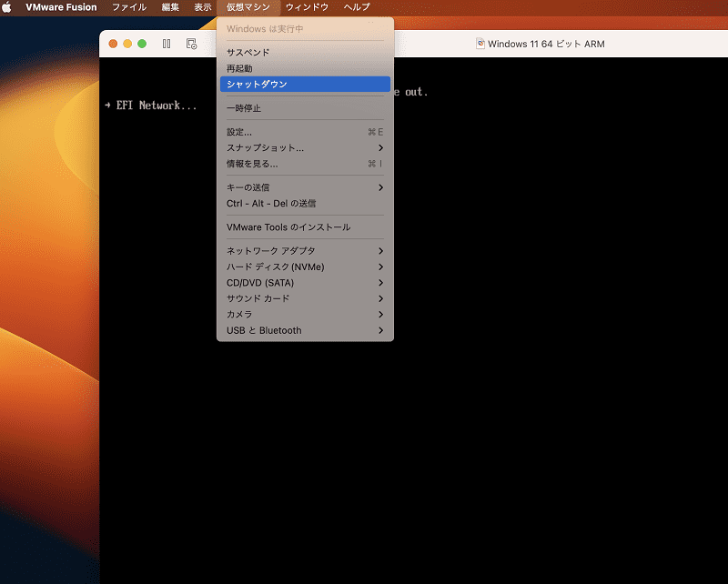This screenshot has width=728, height=584.
Task: Send Ctrl - Alt - Del to the VM
Action: 305,204
